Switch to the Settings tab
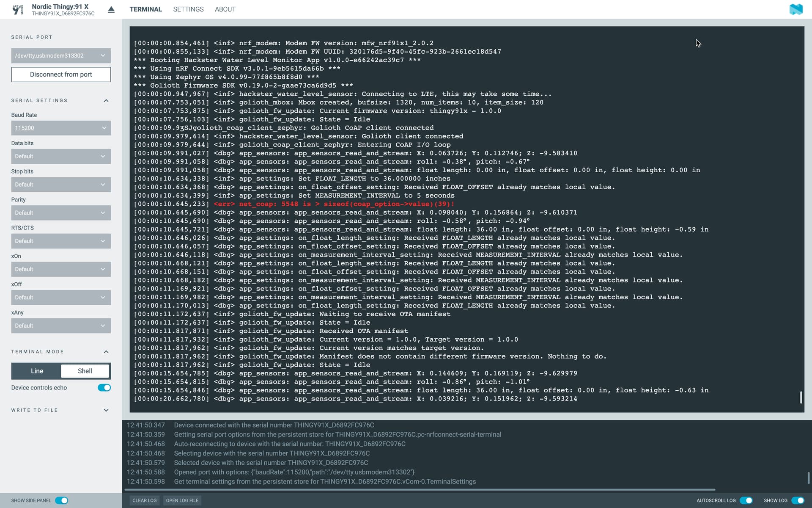This screenshot has width=812, height=508. [188, 9]
